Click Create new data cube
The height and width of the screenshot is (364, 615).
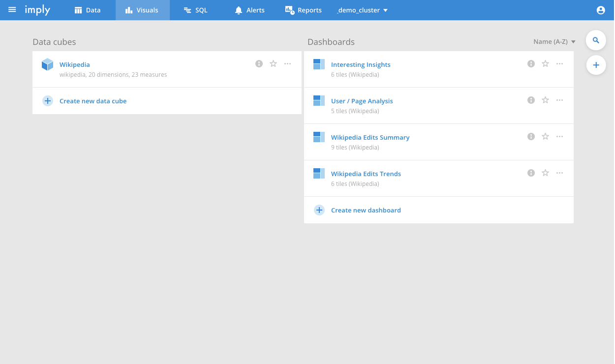[93, 101]
